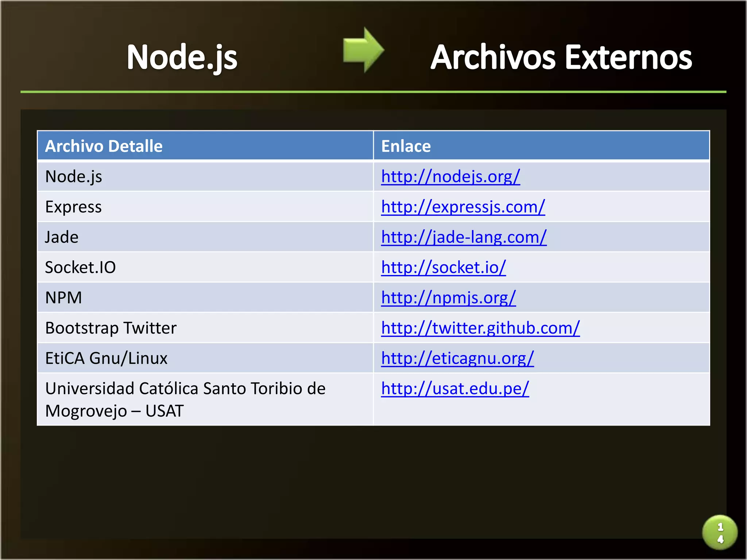Click the "Archivos Externos" slide title
The height and width of the screenshot is (560, 747).
point(561,57)
